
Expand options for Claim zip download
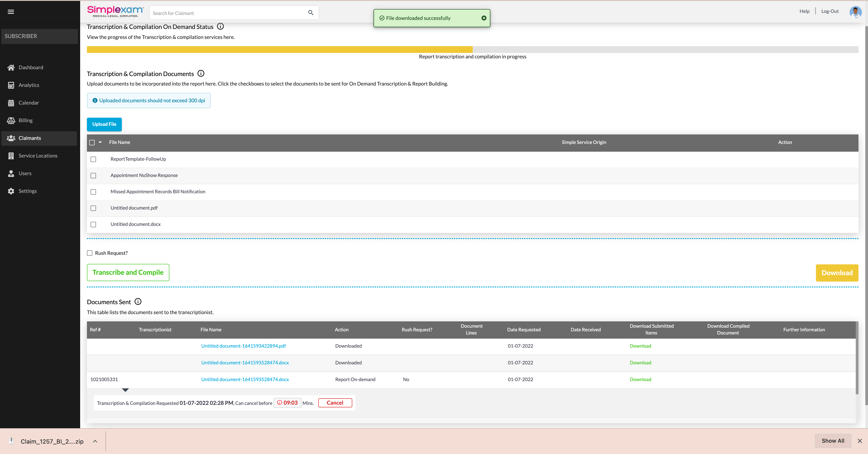pos(95,441)
